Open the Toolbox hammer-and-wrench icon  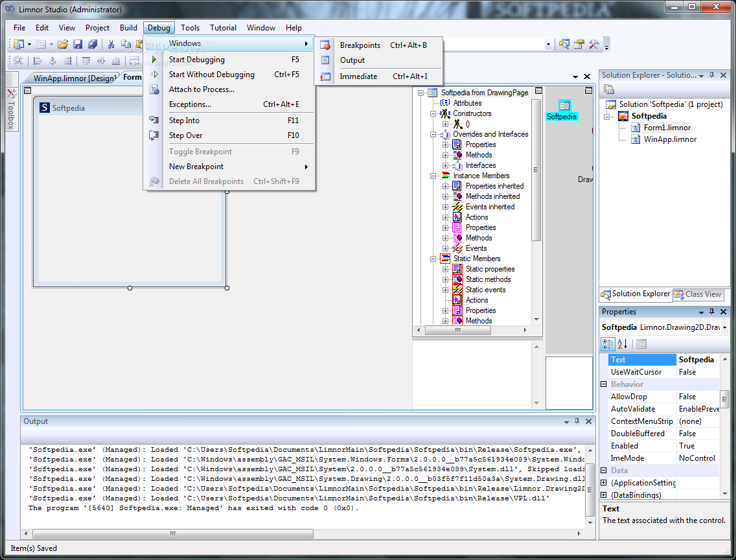pyautogui.click(x=593, y=44)
